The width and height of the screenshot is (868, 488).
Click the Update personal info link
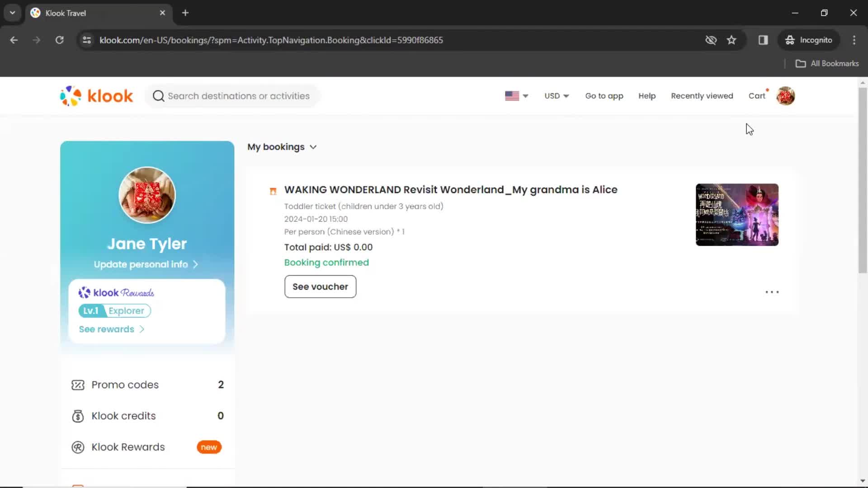146,264
